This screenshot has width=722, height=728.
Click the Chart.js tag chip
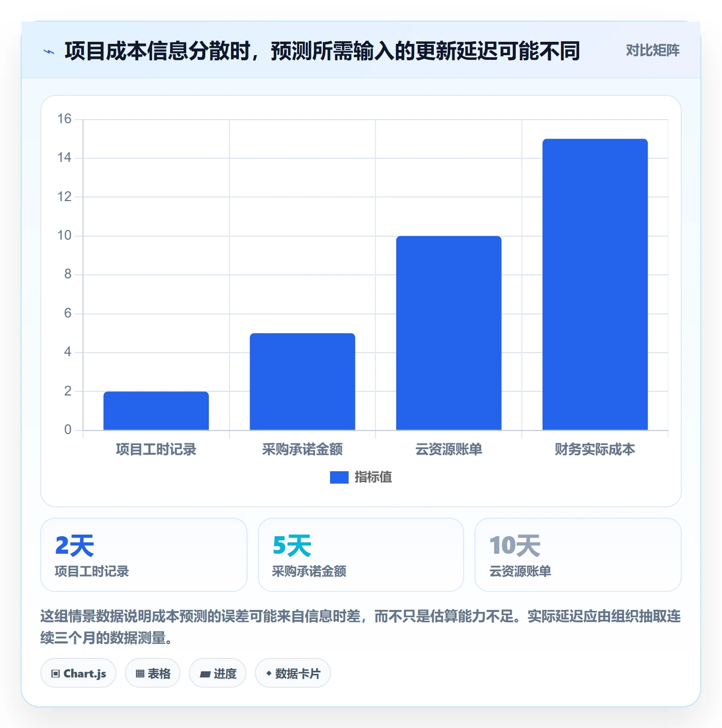click(x=78, y=673)
